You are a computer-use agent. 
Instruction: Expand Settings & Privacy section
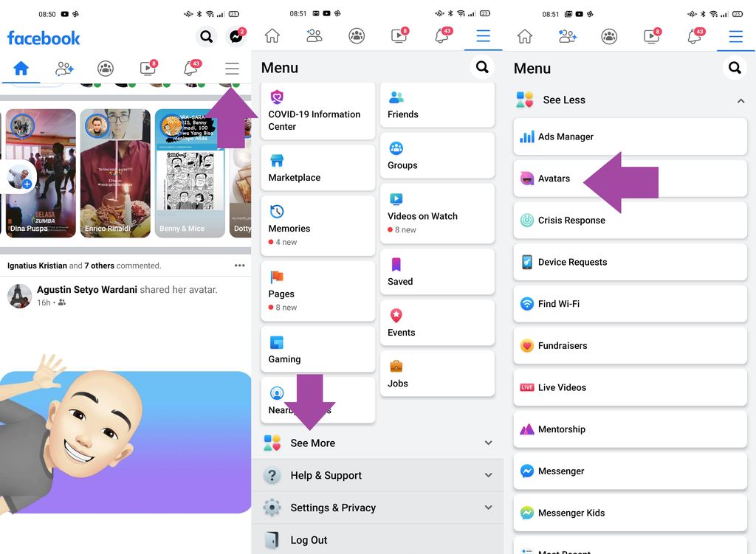tap(377, 508)
